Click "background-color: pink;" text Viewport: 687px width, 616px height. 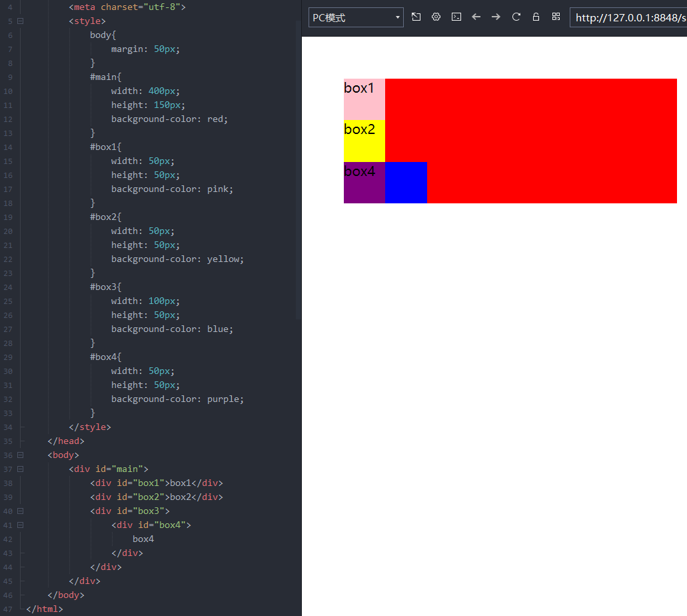point(172,189)
